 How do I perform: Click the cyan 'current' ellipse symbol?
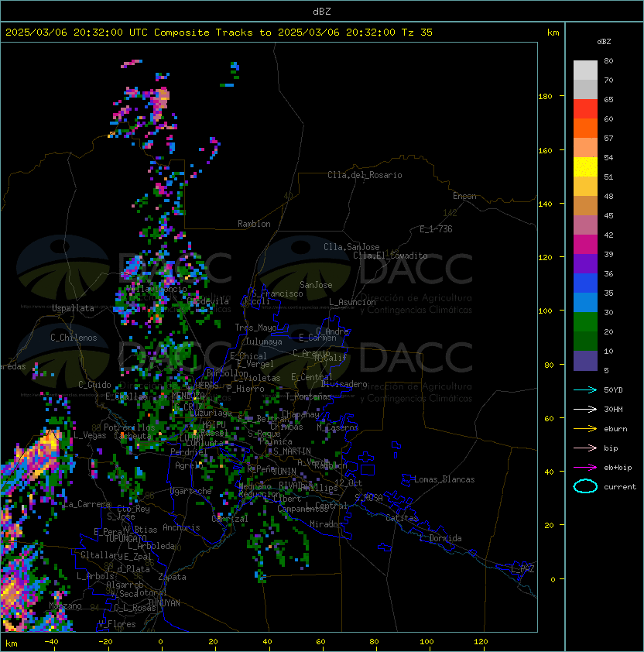click(585, 486)
